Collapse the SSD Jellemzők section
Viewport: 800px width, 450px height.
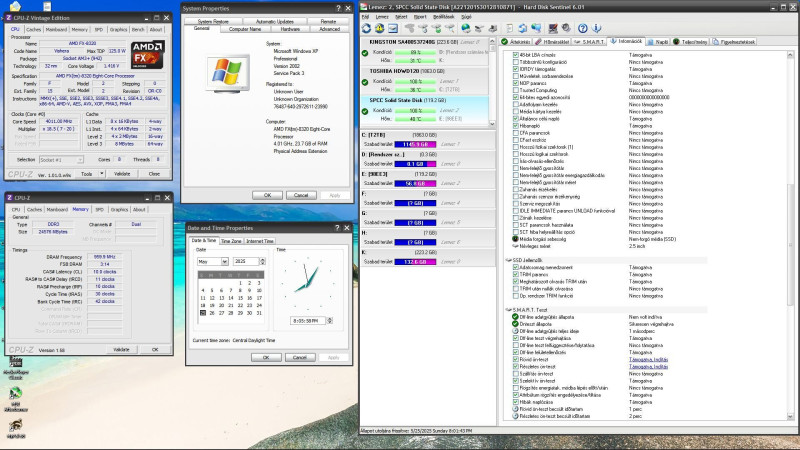(508, 260)
